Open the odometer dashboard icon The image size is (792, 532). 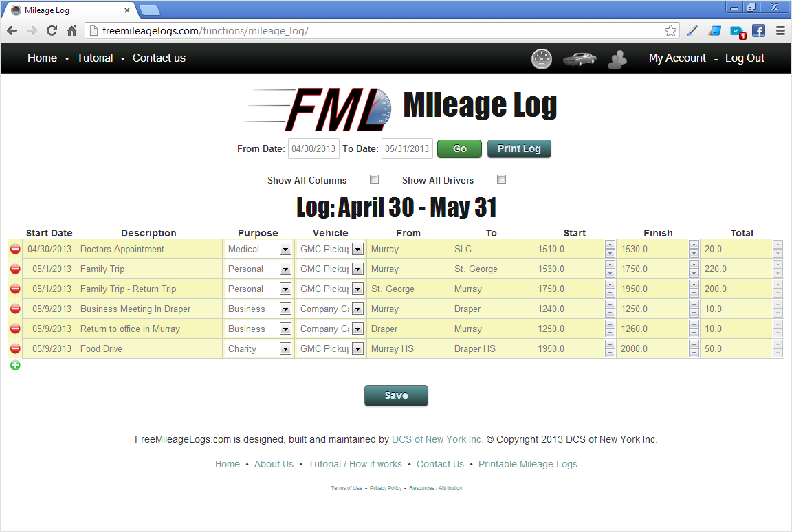pyautogui.click(x=542, y=59)
